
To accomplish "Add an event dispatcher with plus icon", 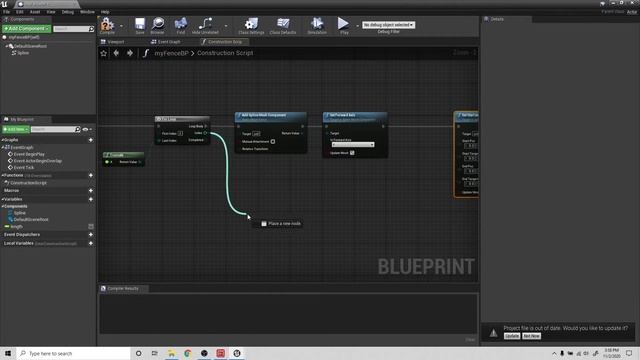I will coord(91,235).
